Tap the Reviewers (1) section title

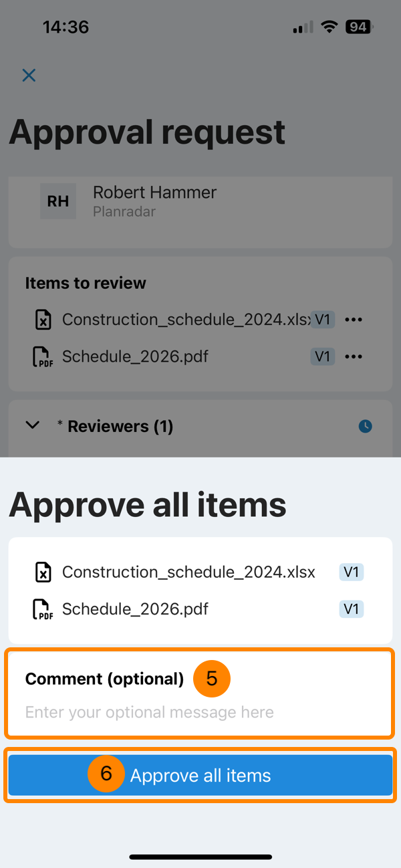coord(120,426)
